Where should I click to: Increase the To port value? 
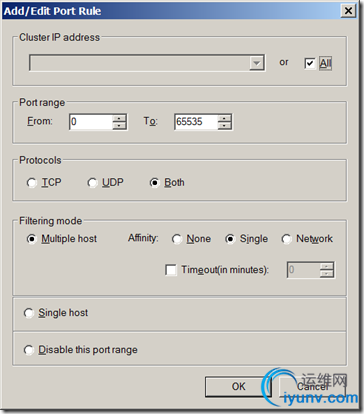(x=224, y=118)
